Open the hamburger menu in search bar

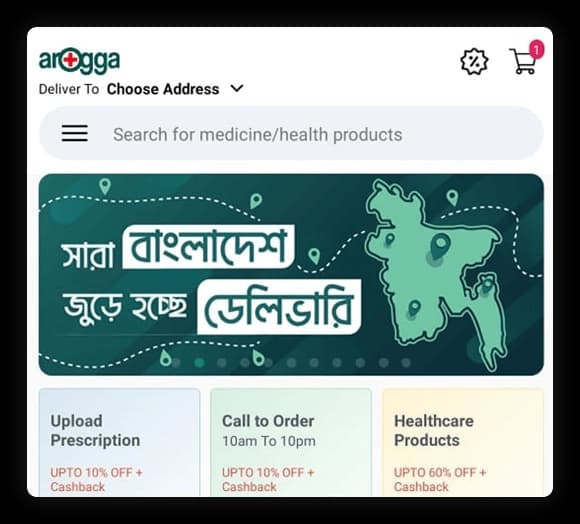coord(75,133)
